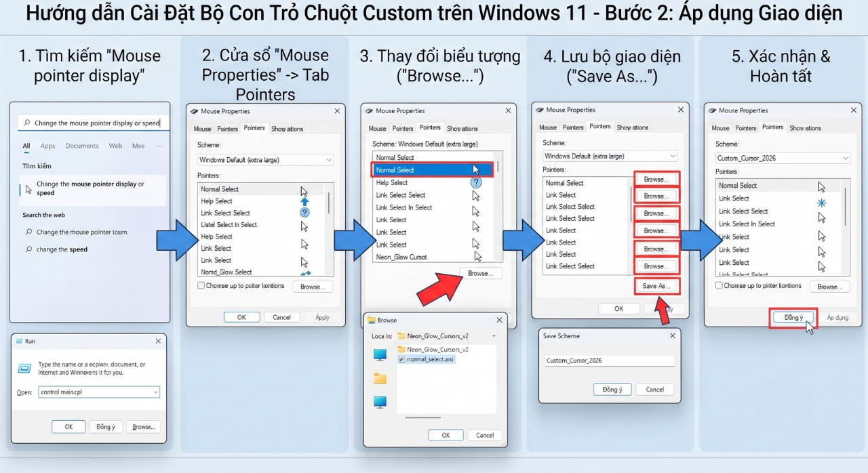Click Cancel in step 2 Mouse Properties
The width and height of the screenshot is (868, 473).
click(281, 317)
